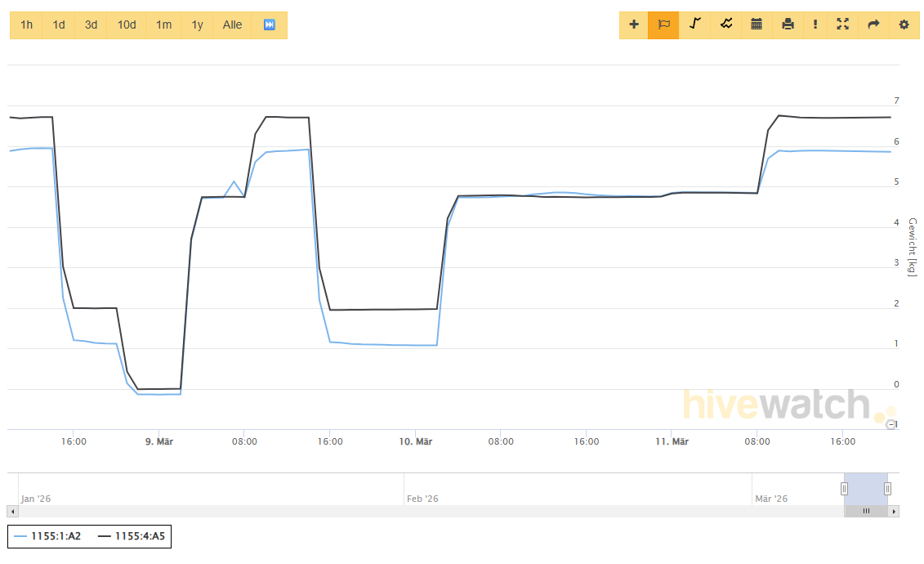
Task: Switch to the 10d time range
Action: [x=127, y=25]
